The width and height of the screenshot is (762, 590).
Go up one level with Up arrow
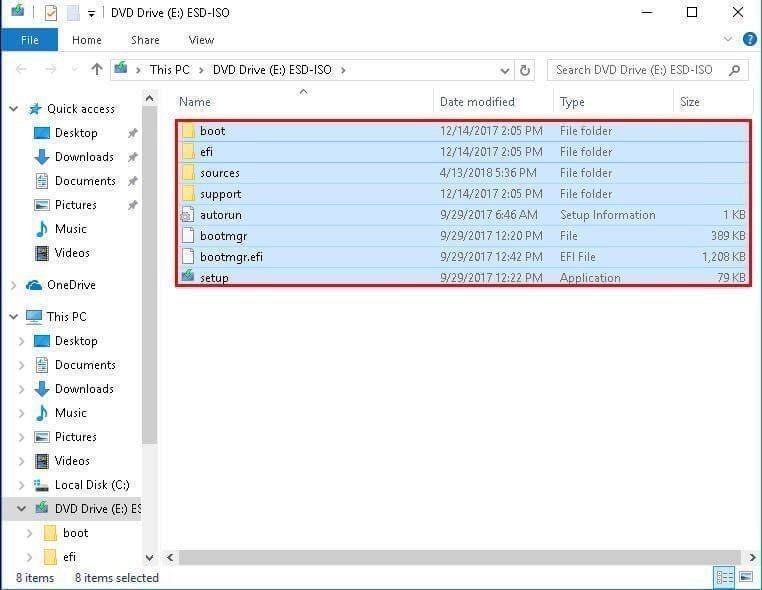click(x=97, y=69)
